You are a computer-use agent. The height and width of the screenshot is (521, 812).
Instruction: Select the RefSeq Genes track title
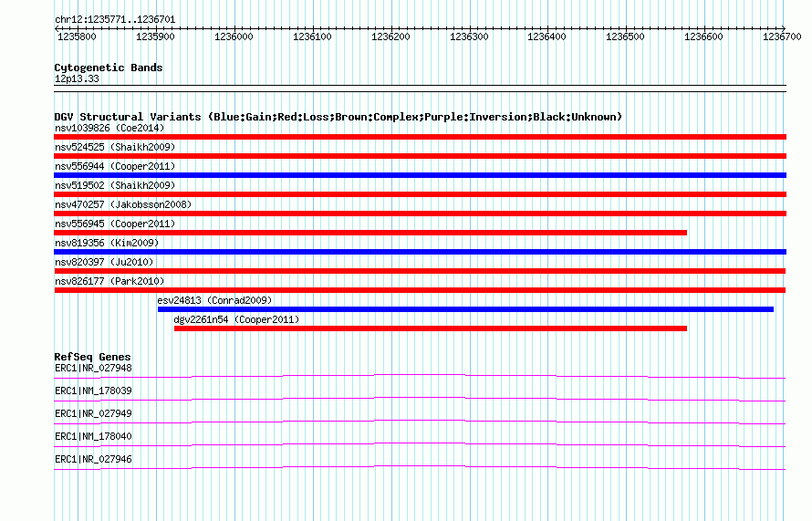(92, 357)
